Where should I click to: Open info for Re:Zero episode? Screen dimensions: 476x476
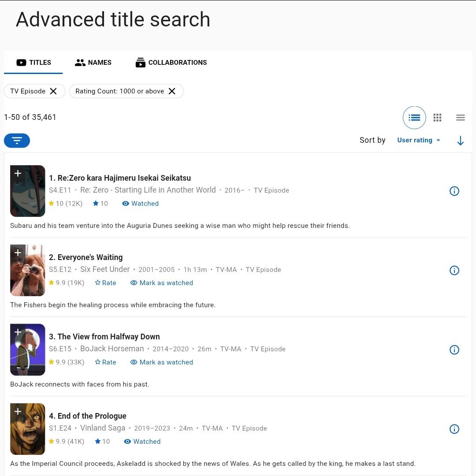click(x=454, y=191)
